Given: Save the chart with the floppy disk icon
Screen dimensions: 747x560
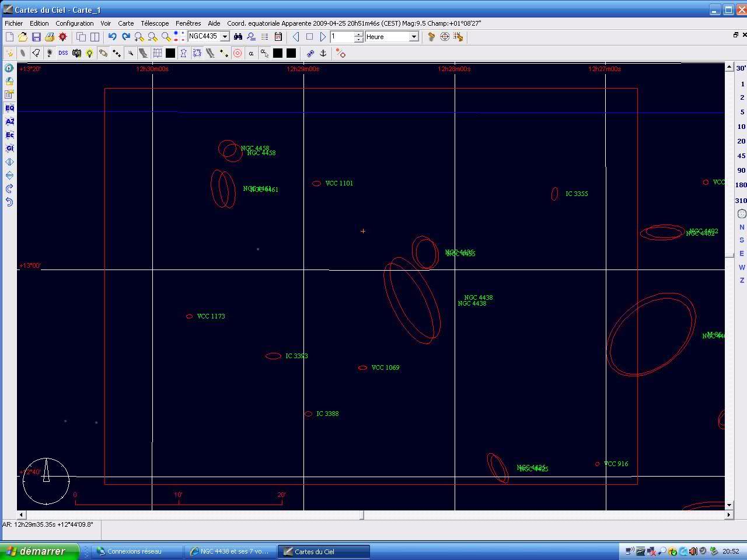Looking at the screenshot, I should (x=36, y=37).
